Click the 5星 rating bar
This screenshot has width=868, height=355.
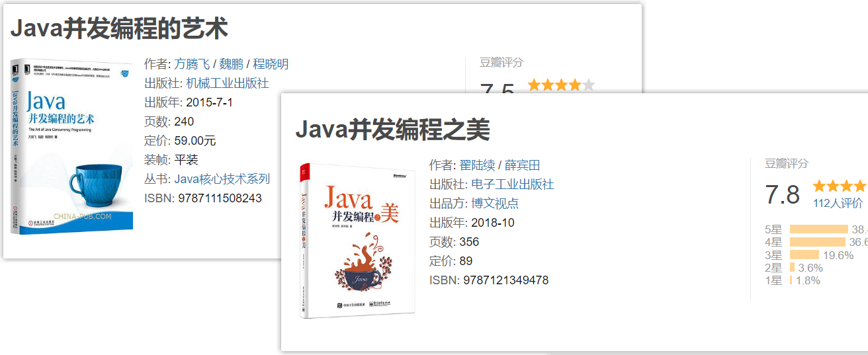pyautogui.click(x=819, y=229)
